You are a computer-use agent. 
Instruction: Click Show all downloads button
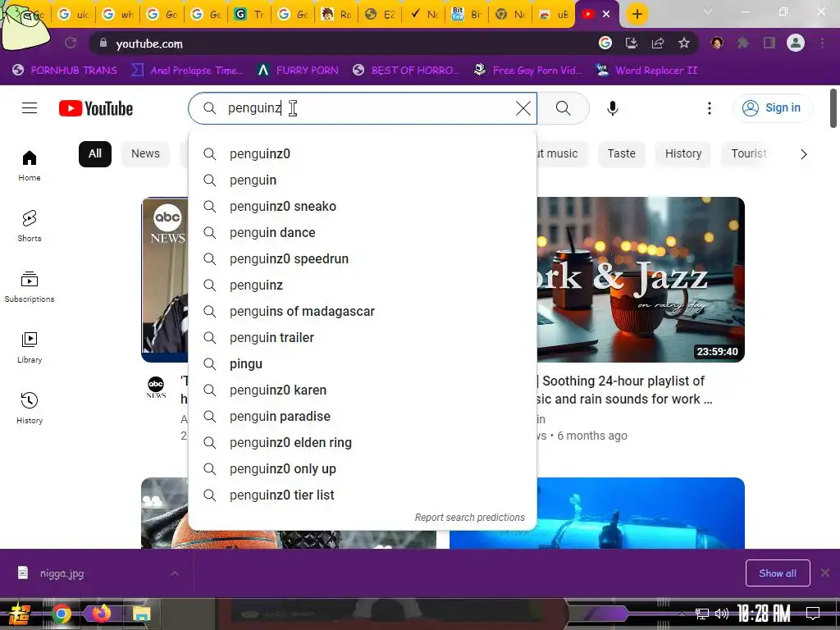(x=778, y=573)
